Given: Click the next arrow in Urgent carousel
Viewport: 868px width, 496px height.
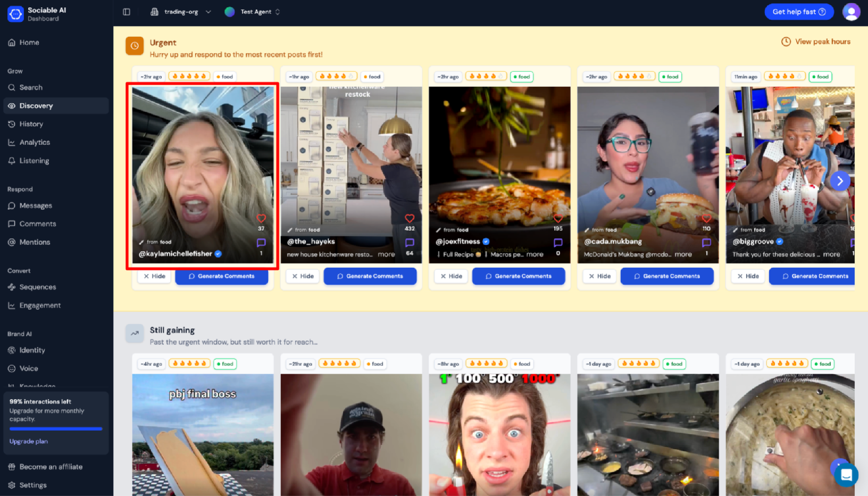Looking at the screenshot, I should pyautogui.click(x=840, y=181).
